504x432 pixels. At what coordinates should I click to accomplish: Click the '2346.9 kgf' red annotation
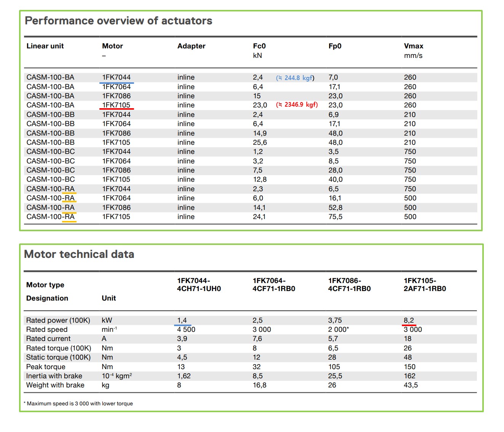click(297, 105)
